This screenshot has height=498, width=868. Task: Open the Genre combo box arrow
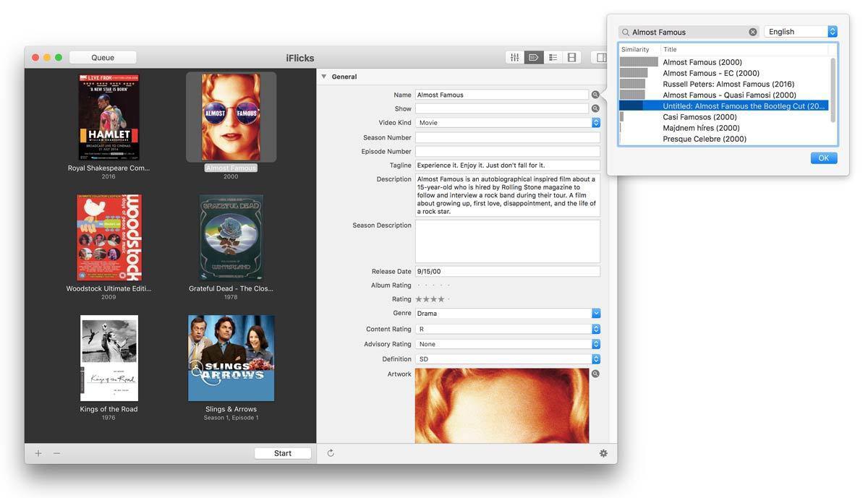coord(596,313)
